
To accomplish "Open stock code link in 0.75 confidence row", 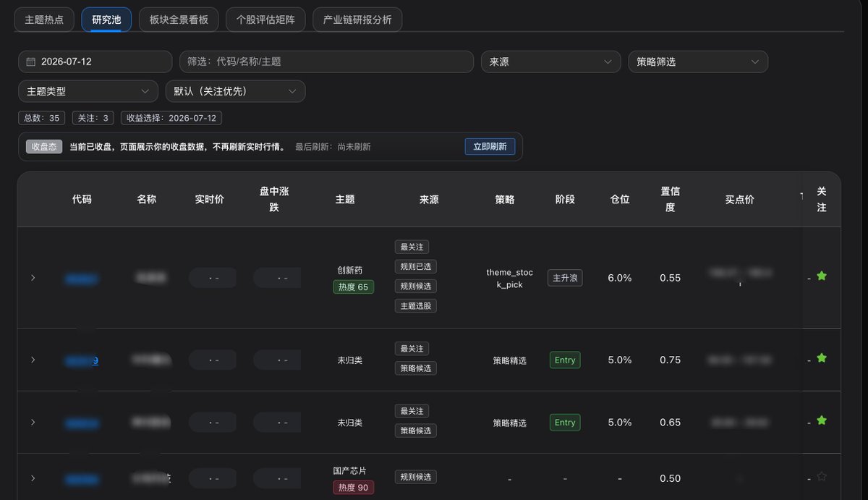I will [82, 360].
